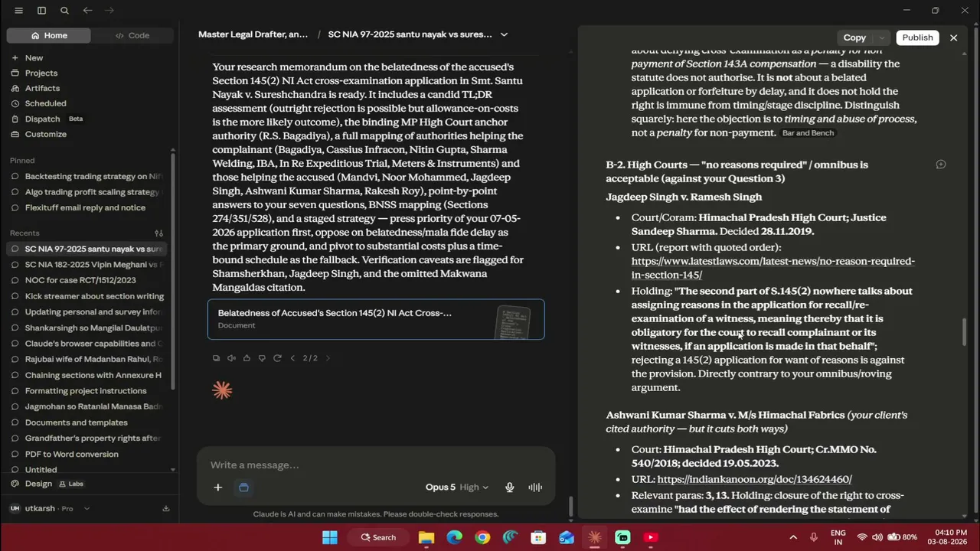Open the Belatedness document attachment card
Screen dimensions: 980x551
[376, 319]
